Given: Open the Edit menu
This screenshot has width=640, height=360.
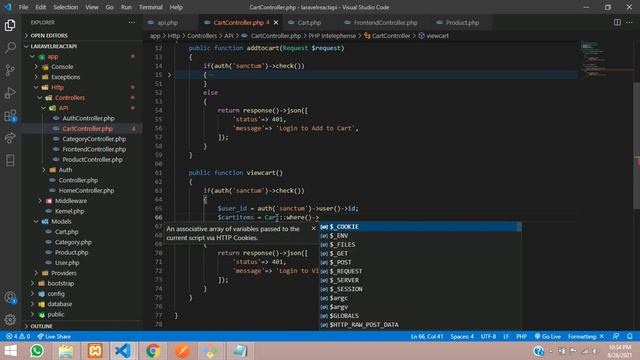Looking at the screenshot, I should [x=40, y=7].
